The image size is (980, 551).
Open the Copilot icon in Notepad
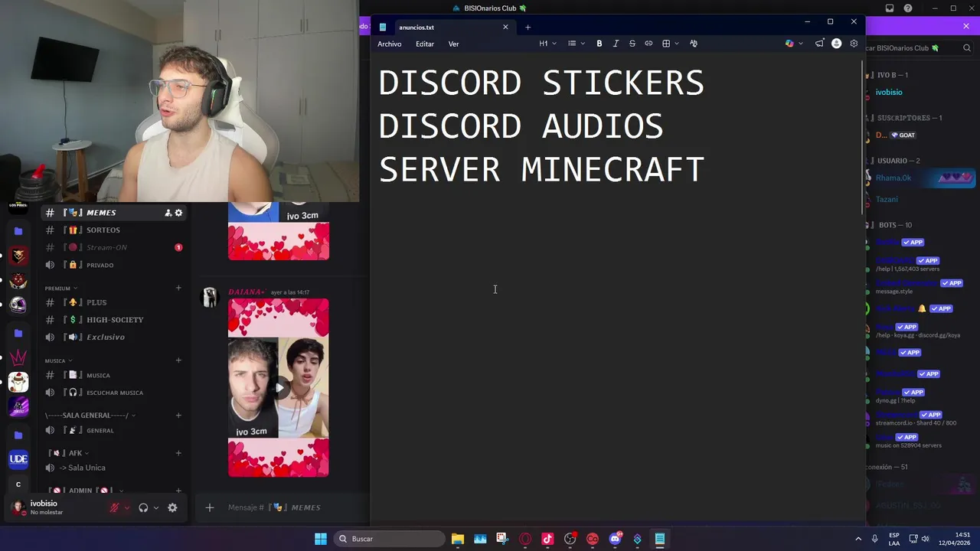click(x=789, y=44)
